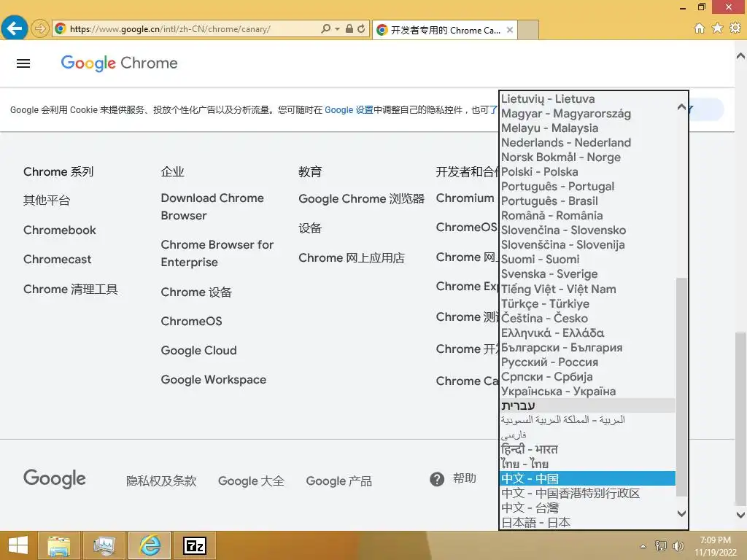Click the browser Back arrow button
This screenshot has height=560, width=747.
[14, 28]
